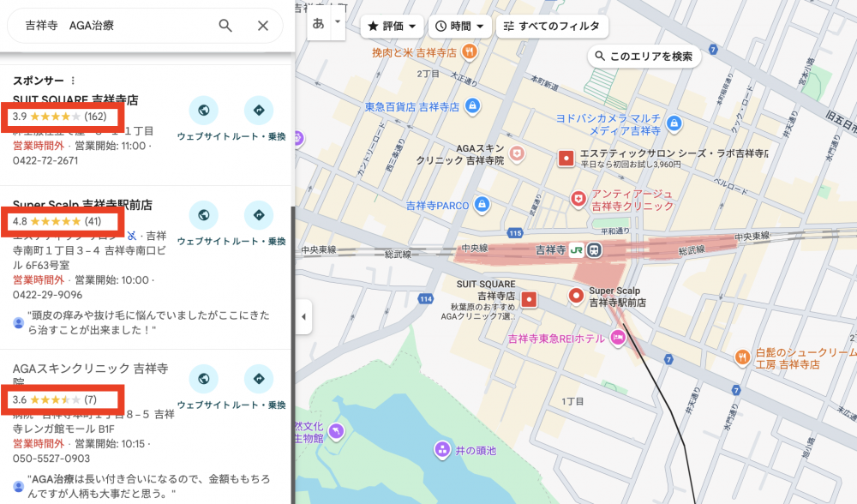Image resolution: width=857 pixels, height=504 pixels.
Task: Click the website globe icon for SUIT SQUARE 吉祥寺店
Action: 204,111
